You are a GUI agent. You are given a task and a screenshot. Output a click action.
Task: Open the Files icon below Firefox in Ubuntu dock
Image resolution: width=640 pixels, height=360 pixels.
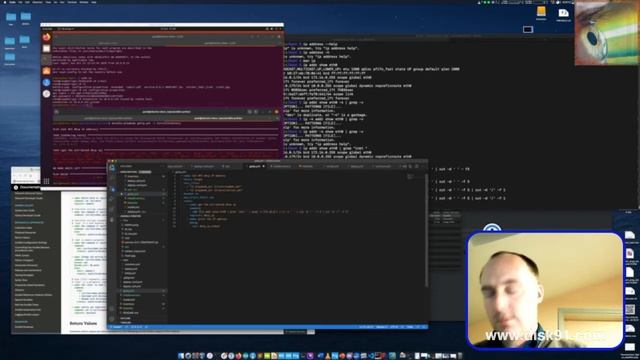pyautogui.click(x=47, y=49)
